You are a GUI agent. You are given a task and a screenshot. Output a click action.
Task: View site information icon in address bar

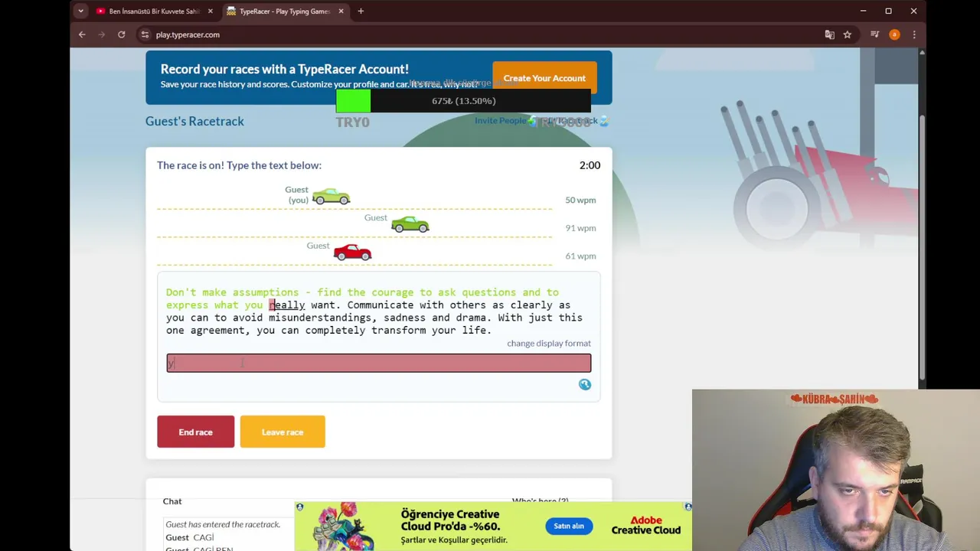tap(145, 34)
